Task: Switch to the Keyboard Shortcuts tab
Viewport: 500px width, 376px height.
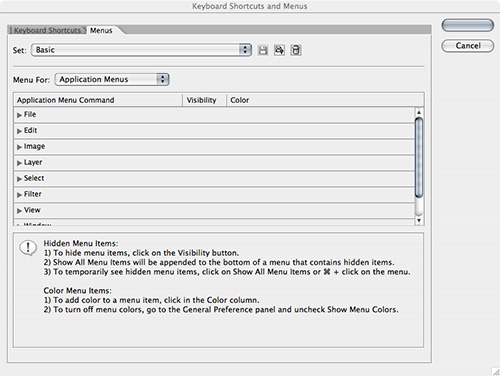Action: (47, 30)
